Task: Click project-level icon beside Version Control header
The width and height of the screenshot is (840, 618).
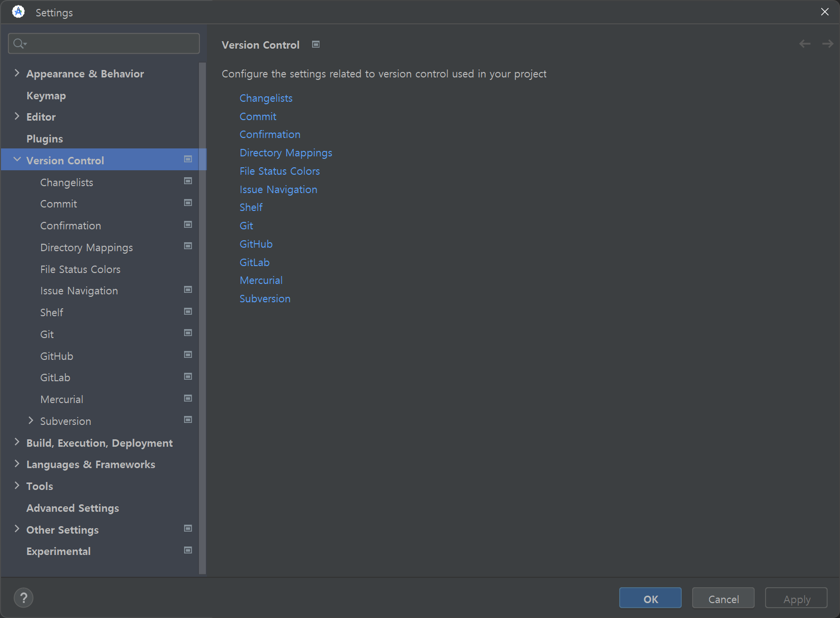Action: (x=316, y=45)
